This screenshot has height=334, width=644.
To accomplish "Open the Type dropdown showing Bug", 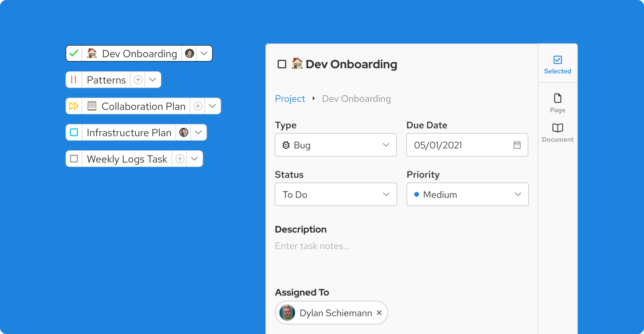I will coord(335,145).
